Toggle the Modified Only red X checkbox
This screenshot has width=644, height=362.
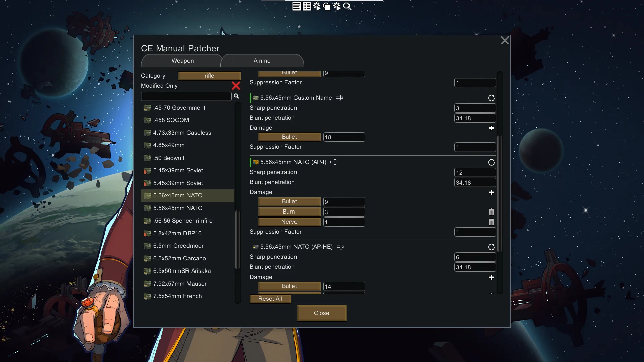[236, 86]
